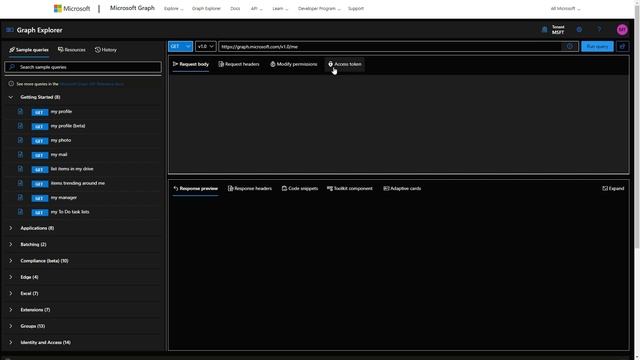Open the help question mark icon
Screen dimensions: 640x360
tap(599, 30)
